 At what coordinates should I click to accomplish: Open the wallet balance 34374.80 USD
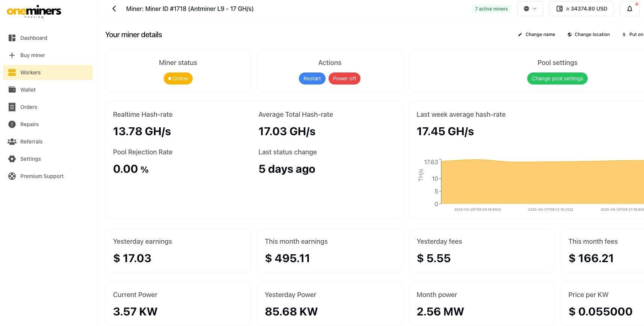click(581, 9)
